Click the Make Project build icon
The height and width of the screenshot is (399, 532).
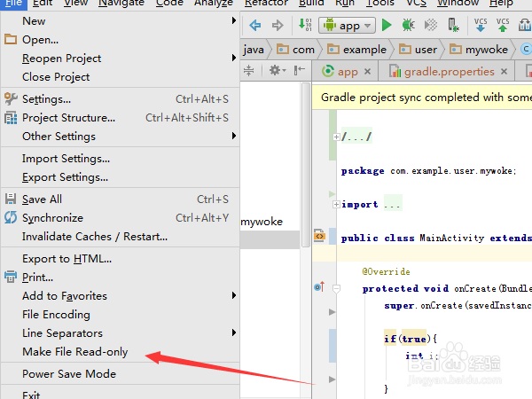tap(305, 25)
